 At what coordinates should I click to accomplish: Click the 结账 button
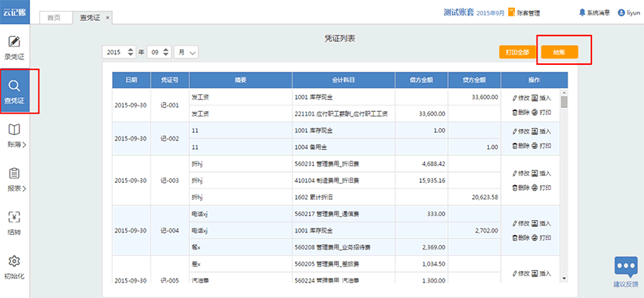[559, 52]
